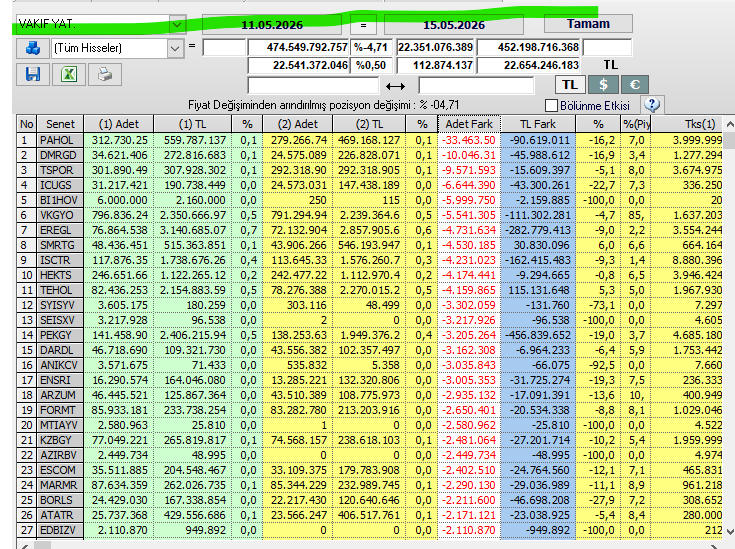The image size is (735, 549).
Task: Select the TSPOR stock cell
Action: click(60, 170)
